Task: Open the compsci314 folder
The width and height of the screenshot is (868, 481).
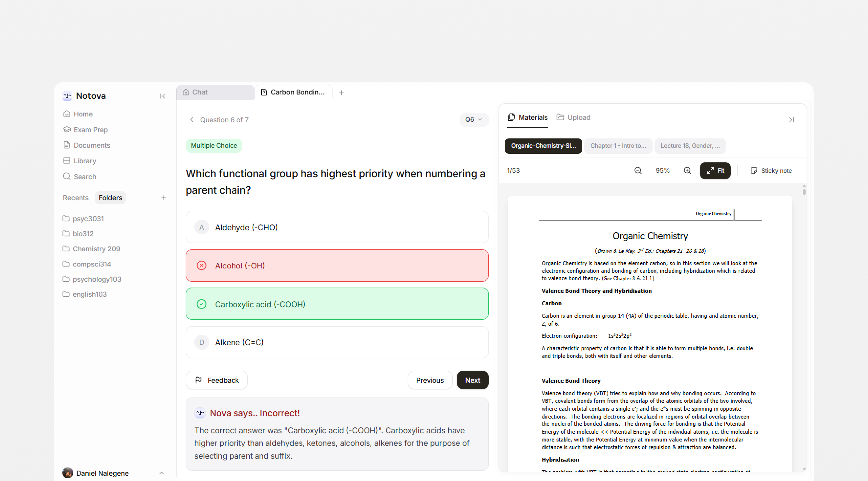Action: tap(87, 264)
